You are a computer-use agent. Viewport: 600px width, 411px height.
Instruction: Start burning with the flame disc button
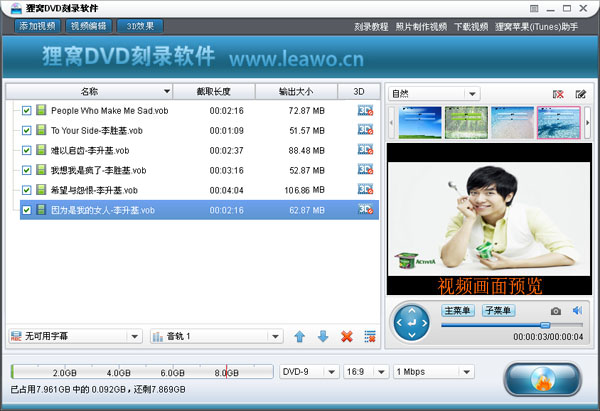[543, 379]
